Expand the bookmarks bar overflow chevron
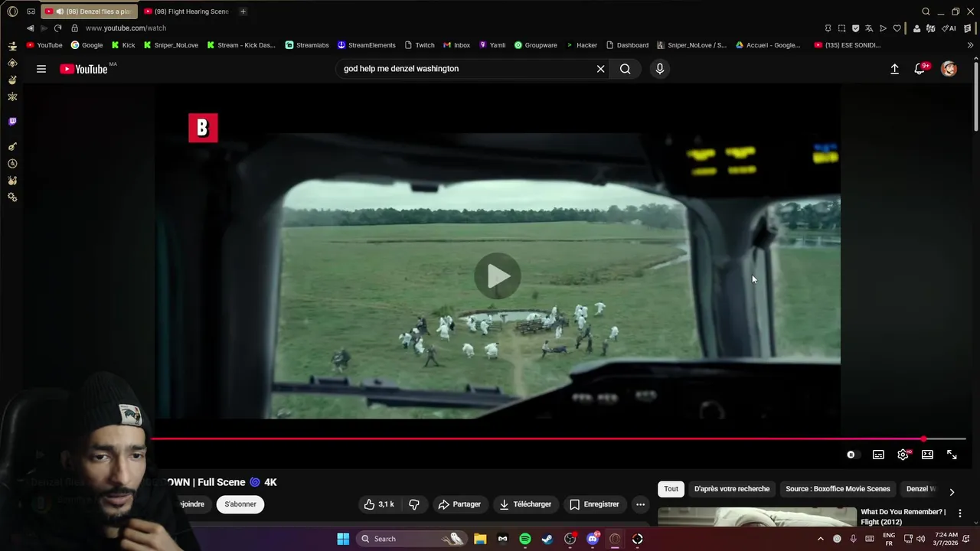 tap(971, 45)
